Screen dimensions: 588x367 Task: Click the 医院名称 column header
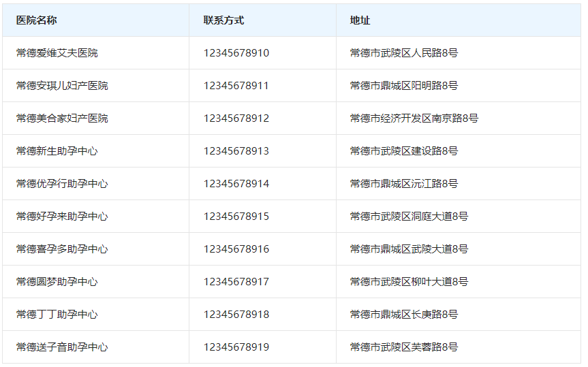coord(37,20)
